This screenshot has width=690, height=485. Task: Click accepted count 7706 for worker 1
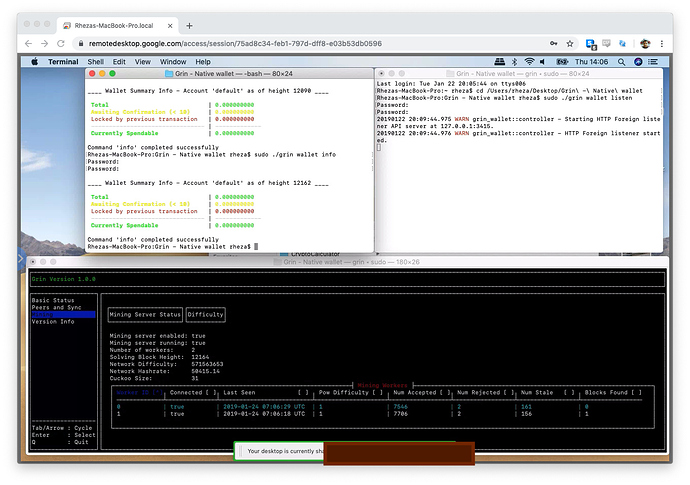tap(400, 414)
